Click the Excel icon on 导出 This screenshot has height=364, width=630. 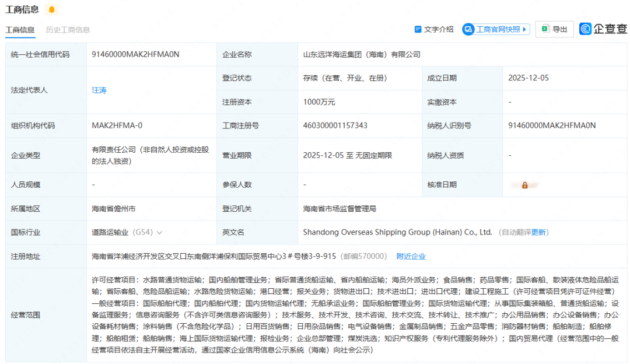[545, 29]
